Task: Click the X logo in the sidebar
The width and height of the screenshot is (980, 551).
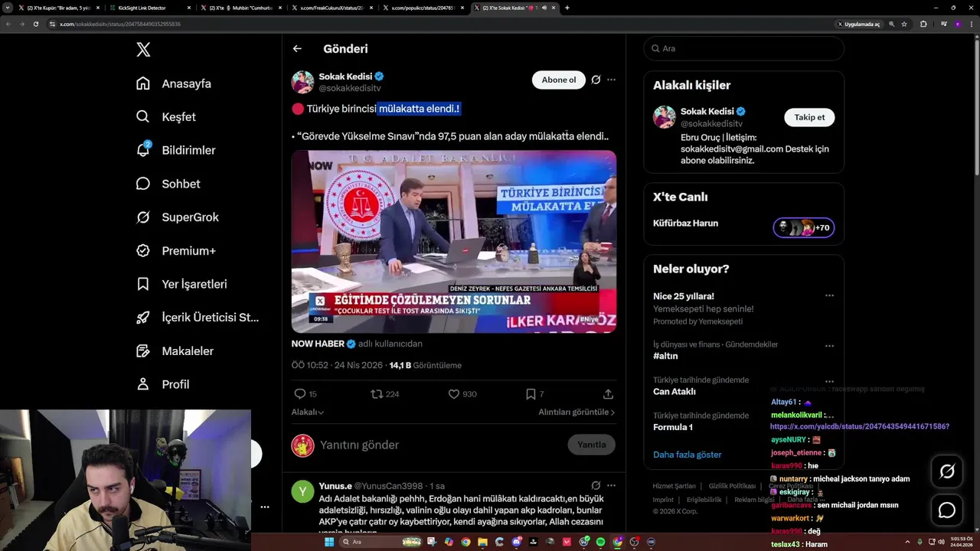Action: [x=143, y=50]
